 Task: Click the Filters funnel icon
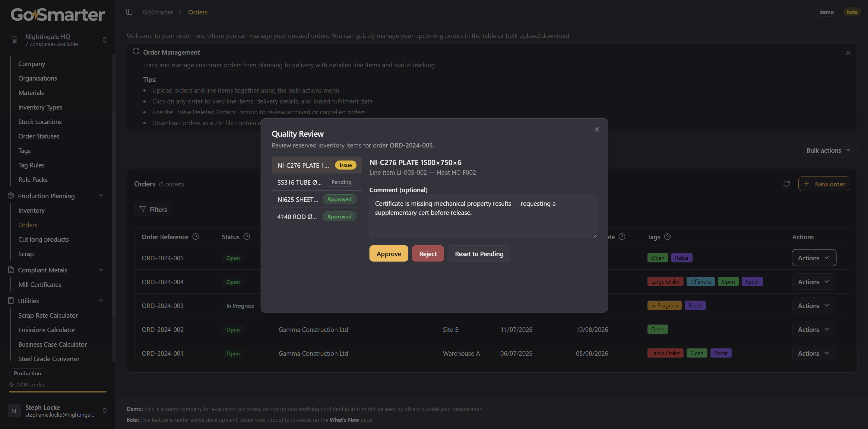[143, 210]
